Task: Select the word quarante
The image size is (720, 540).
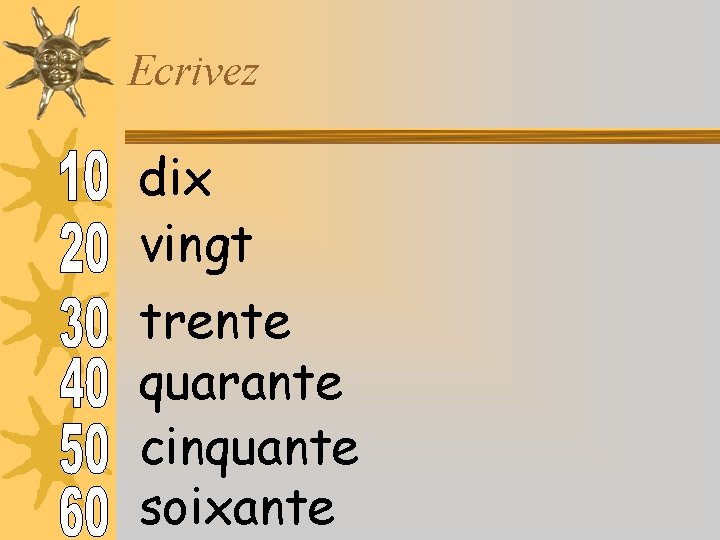Action: pos(241,388)
